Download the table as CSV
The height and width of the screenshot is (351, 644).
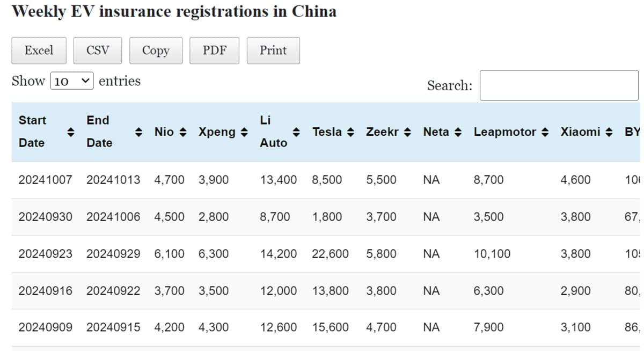click(98, 50)
